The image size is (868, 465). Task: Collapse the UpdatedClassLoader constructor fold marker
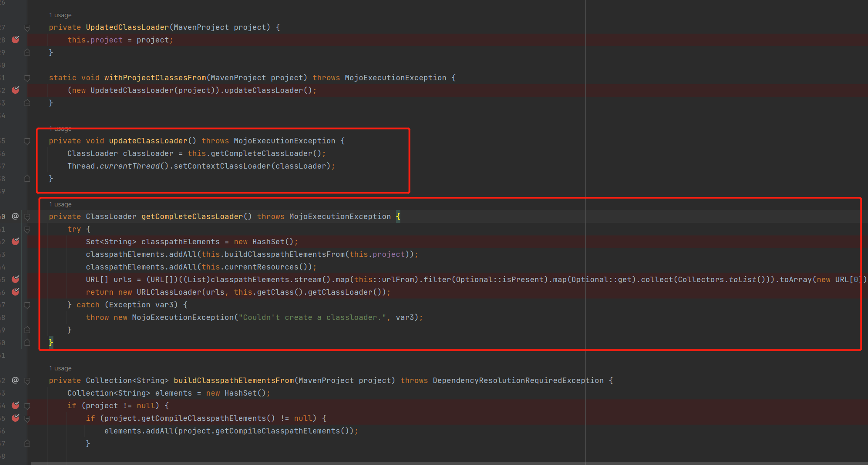[27, 27]
